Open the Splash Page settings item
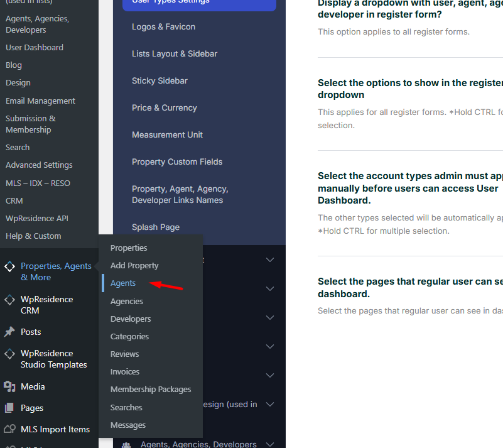 [x=156, y=227]
